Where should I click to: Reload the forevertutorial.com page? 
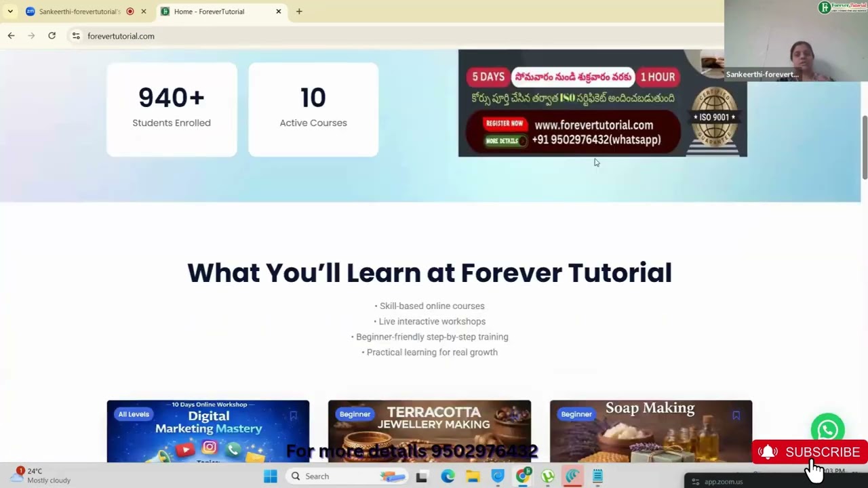(52, 36)
